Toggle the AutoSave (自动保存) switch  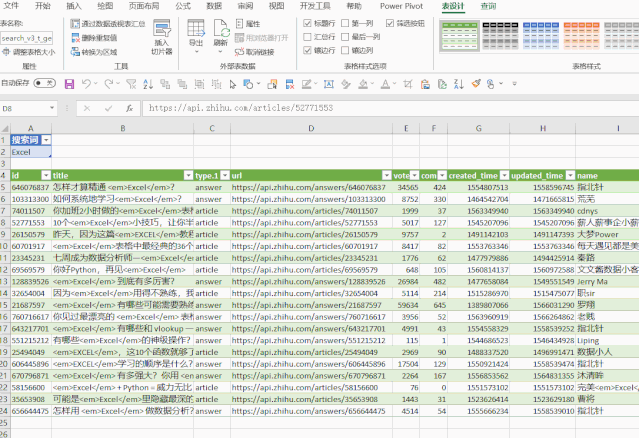(x=44, y=83)
